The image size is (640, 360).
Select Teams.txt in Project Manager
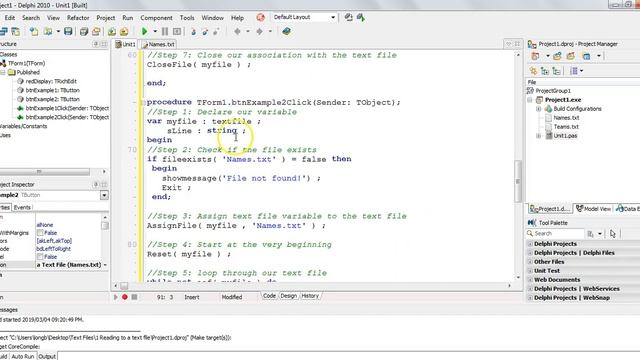pos(566,127)
